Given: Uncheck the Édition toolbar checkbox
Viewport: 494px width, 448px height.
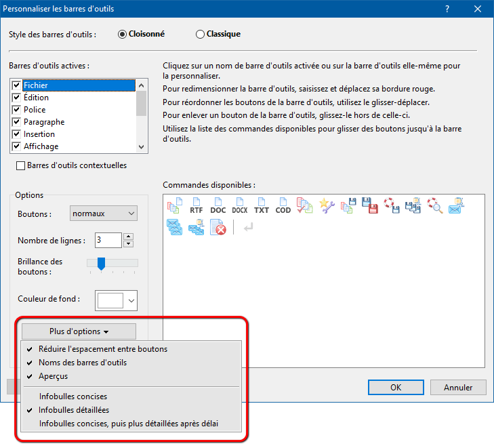Looking at the screenshot, I should point(16,98).
